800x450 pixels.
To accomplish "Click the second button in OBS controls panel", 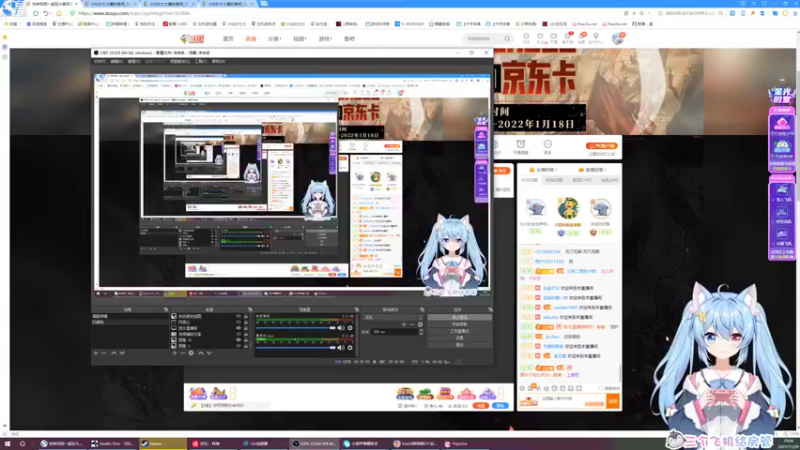I will [459, 324].
